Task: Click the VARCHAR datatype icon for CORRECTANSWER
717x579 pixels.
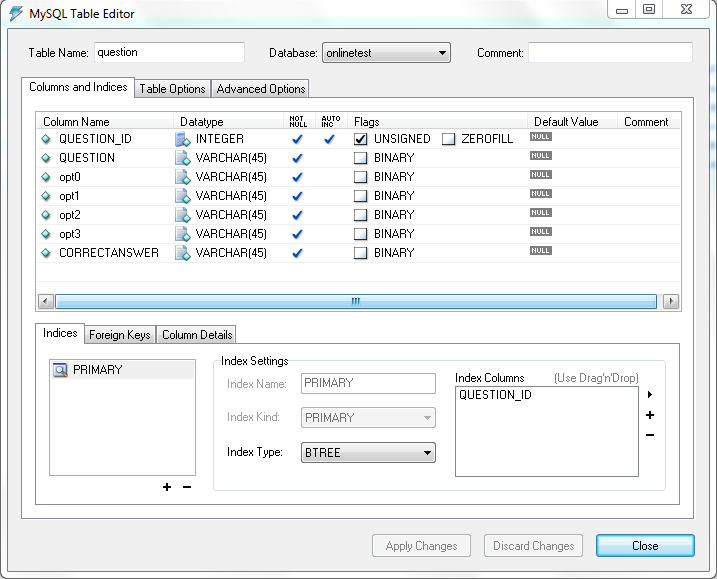Action: coord(183,253)
